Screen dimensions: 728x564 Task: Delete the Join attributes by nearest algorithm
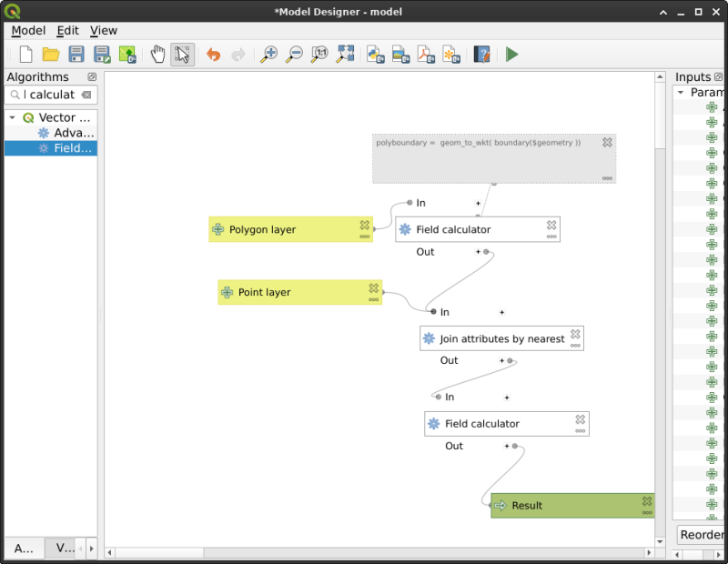coord(575,334)
